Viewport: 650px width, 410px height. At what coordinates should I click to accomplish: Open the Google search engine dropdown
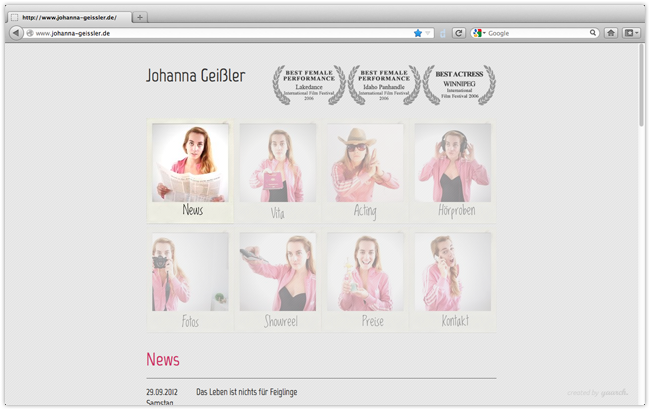(479, 33)
